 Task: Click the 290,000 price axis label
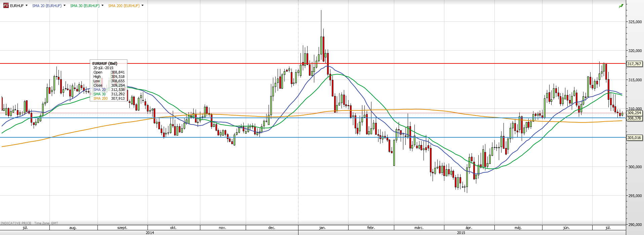click(635, 225)
